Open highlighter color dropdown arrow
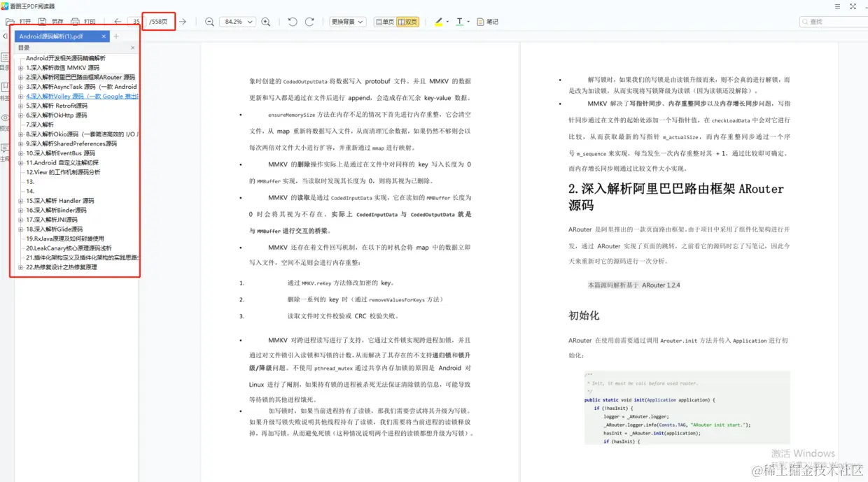 click(447, 22)
